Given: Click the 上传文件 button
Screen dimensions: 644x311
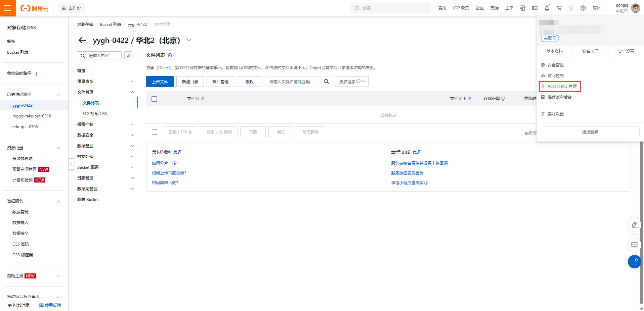Looking at the screenshot, I should point(160,82).
